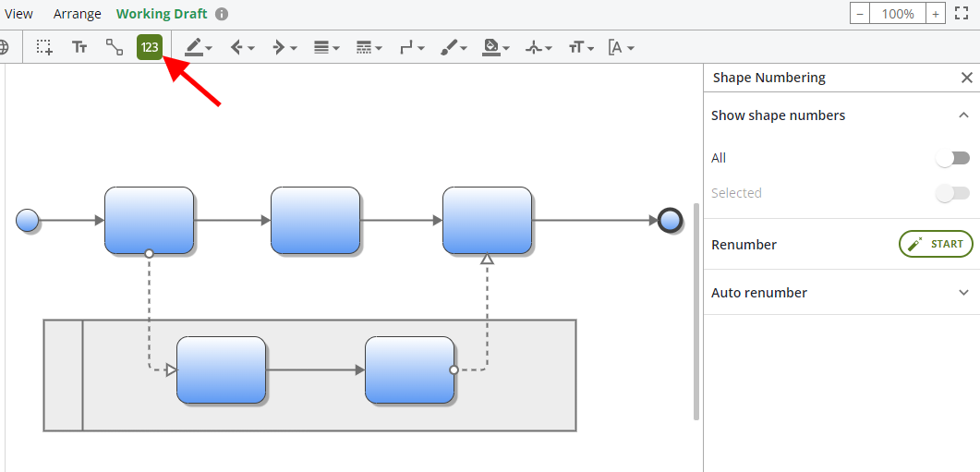Open the line dash style dropdown

[369, 47]
